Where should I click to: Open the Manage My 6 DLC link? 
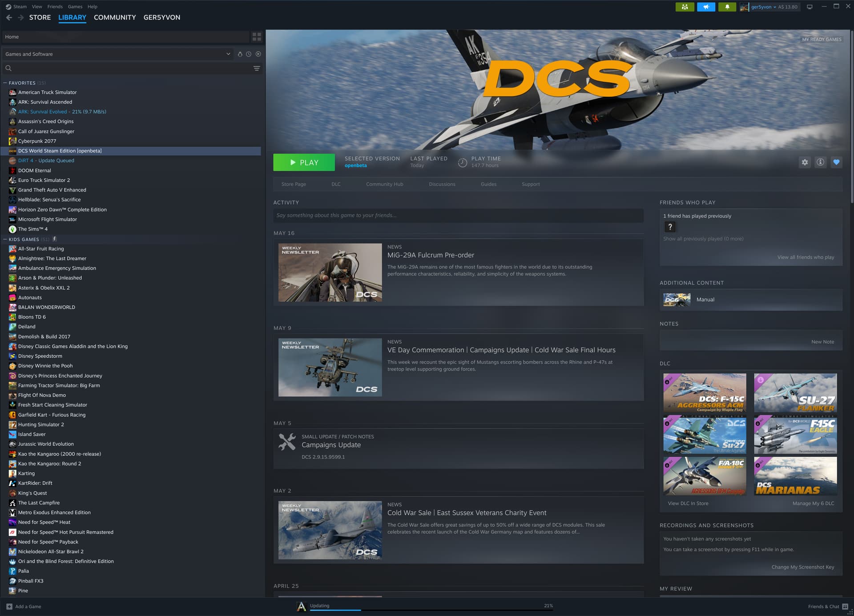point(813,503)
